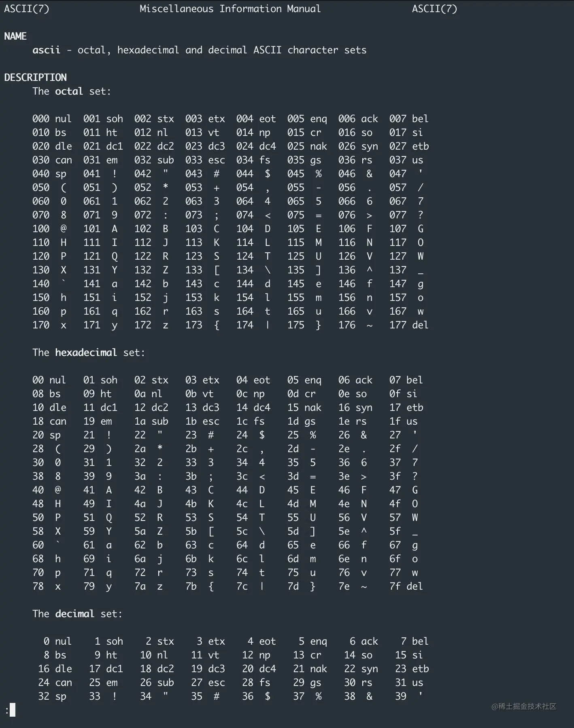Click the hexadecimal entry '0a nl'

[148, 394]
